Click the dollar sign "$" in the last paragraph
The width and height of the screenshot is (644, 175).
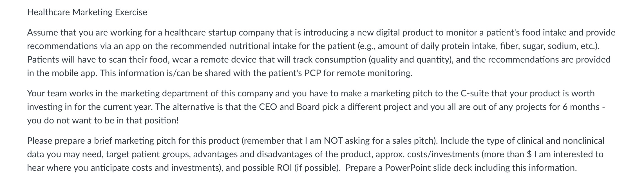pos(529,154)
